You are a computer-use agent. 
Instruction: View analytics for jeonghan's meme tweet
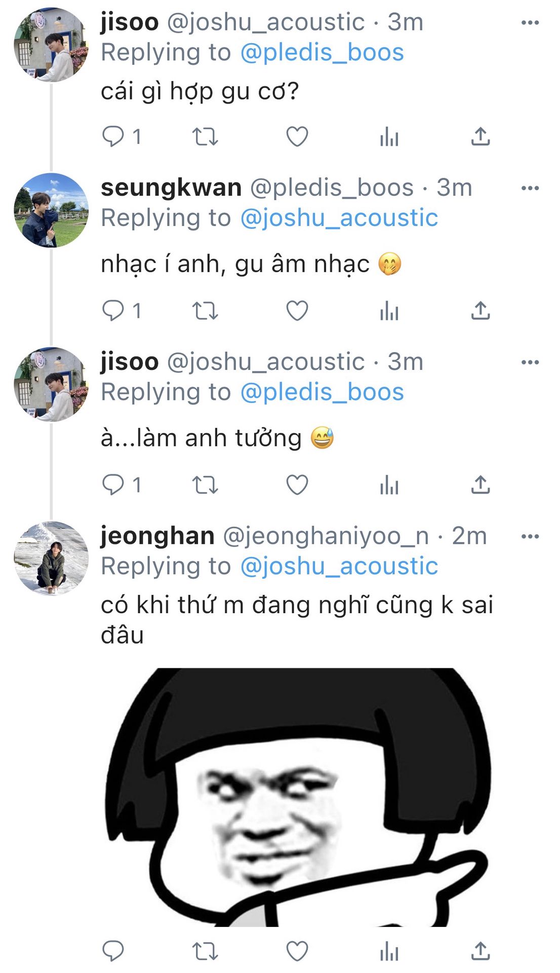[389, 951]
